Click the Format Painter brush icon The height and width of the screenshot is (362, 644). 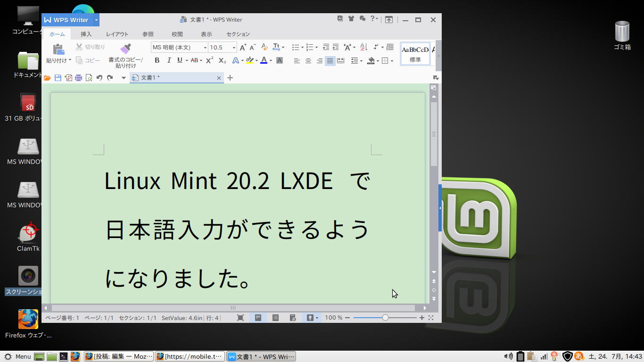click(125, 49)
